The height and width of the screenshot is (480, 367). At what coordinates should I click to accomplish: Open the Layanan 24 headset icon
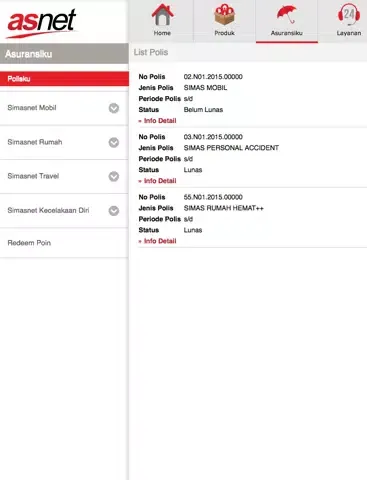coord(349,15)
